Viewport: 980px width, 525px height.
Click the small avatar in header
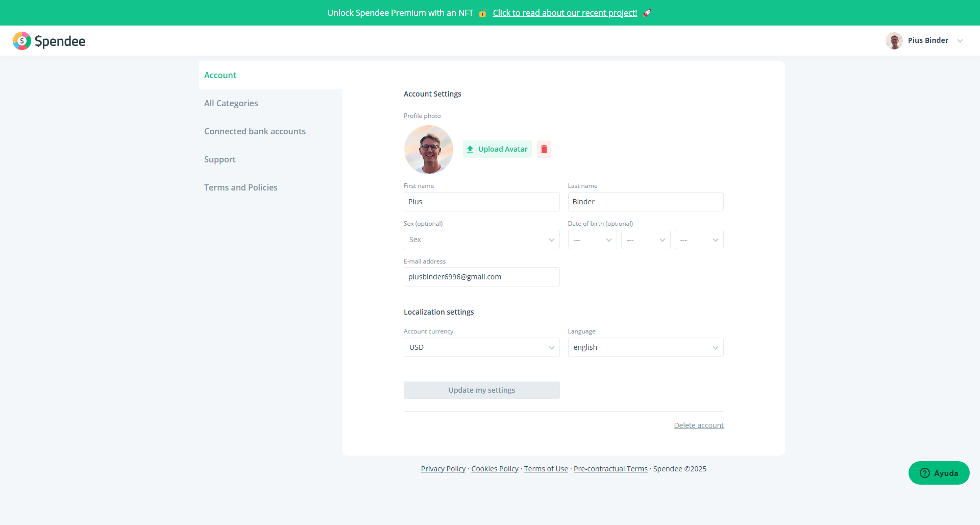(894, 41)
